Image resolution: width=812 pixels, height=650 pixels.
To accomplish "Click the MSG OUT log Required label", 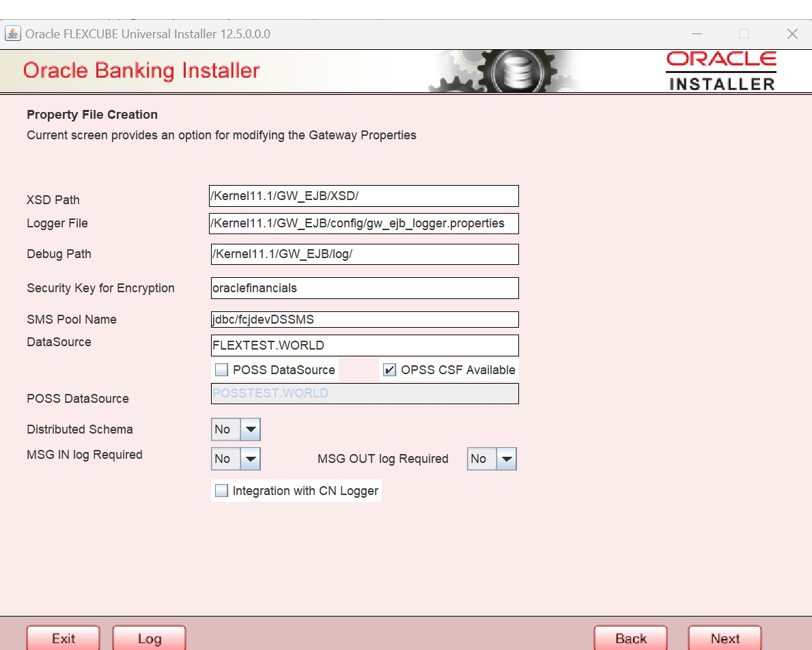I will [x=382, y=459].
